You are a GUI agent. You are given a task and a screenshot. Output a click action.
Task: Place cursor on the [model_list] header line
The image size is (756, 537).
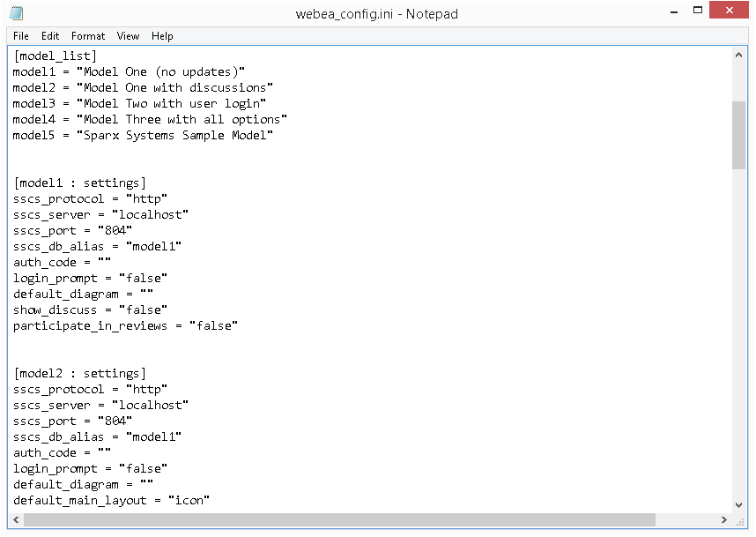[56, 56]
